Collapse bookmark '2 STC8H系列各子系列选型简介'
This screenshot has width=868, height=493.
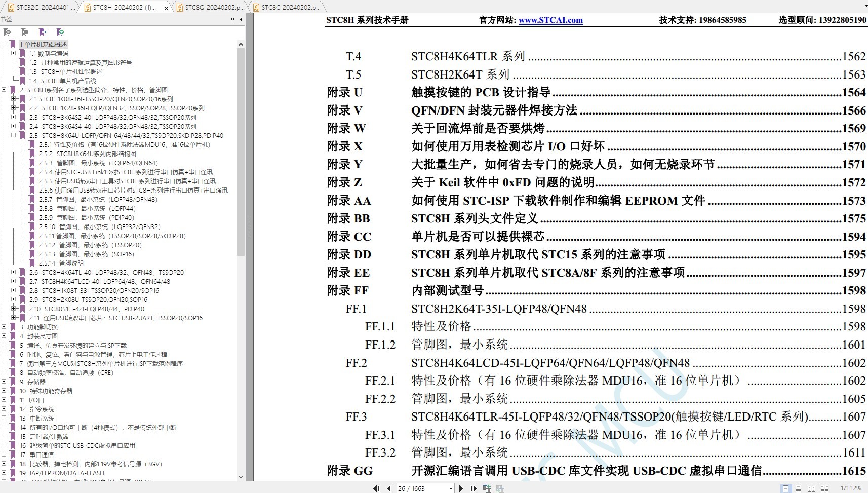point(4,90)
